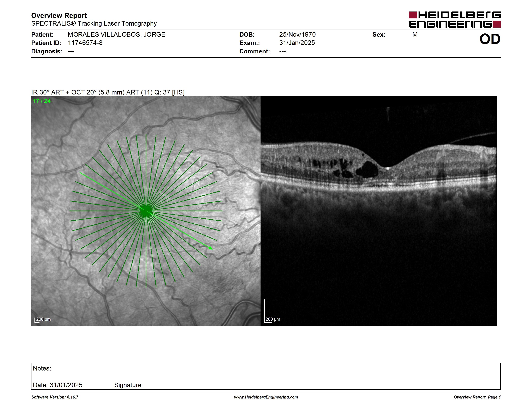Click the bright green arrowhead of active scan line
The width and height of the screenshot is (532, 411).
click(x=210, y=248)
